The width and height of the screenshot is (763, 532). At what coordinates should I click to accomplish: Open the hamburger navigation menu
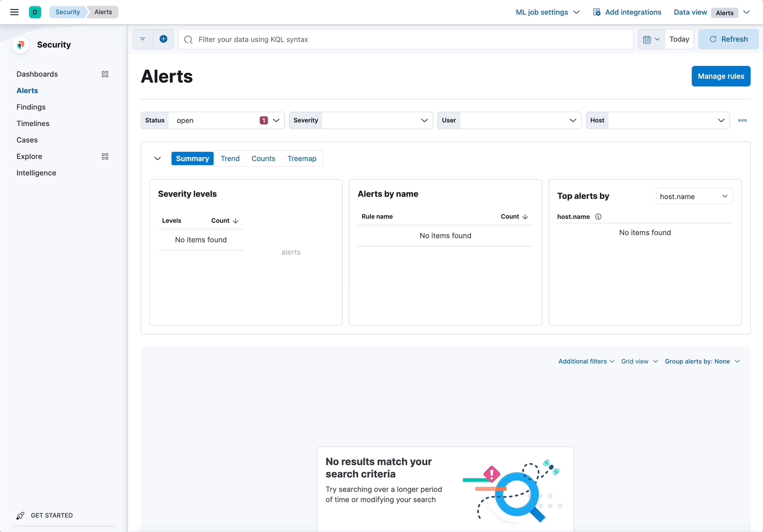tap(14, 12)
